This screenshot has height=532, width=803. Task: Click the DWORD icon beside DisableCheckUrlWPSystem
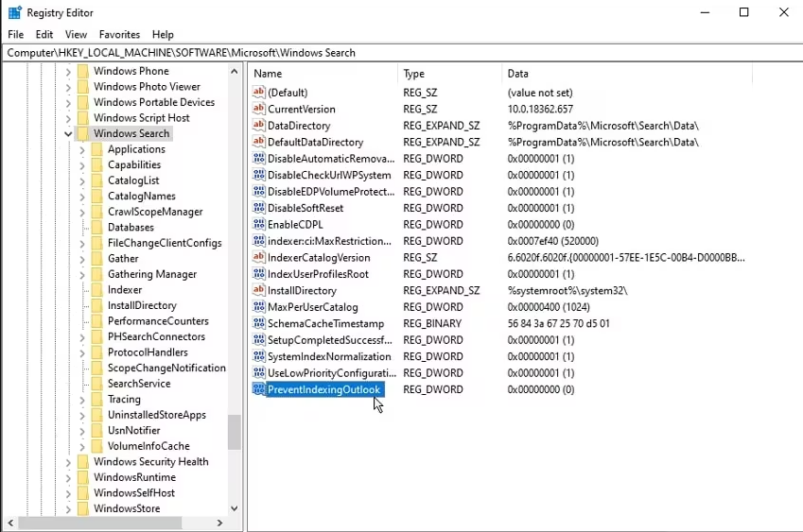(258, 175)
